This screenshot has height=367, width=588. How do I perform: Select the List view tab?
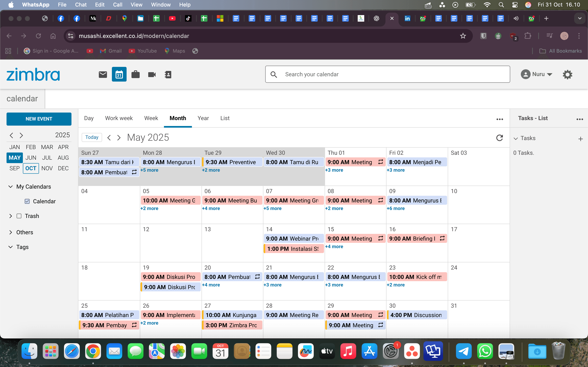point(225,118)
